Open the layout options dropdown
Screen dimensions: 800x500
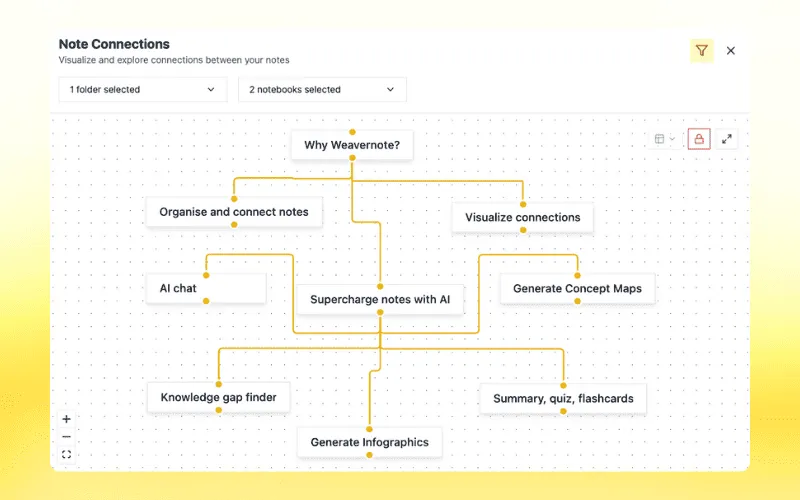point(664,139)
